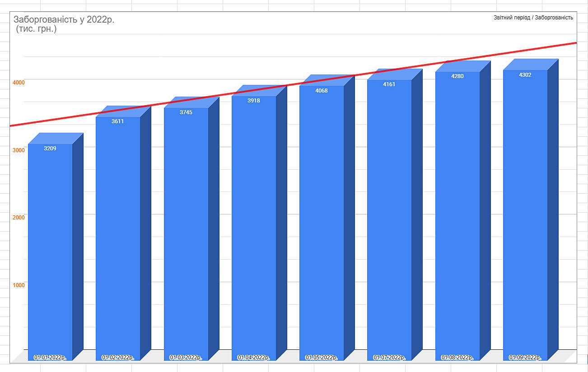Select the x-axis label 01.02.2022р.
This screenshot has width=588, height=372.
(x=118, y=357)
